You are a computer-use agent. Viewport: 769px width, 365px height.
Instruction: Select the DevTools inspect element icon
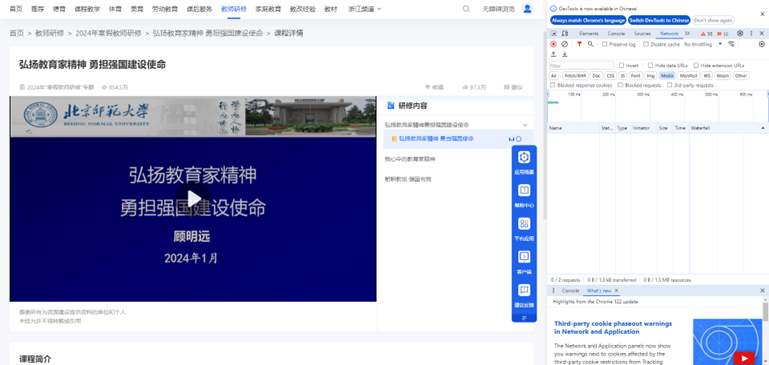pos(554,33)
